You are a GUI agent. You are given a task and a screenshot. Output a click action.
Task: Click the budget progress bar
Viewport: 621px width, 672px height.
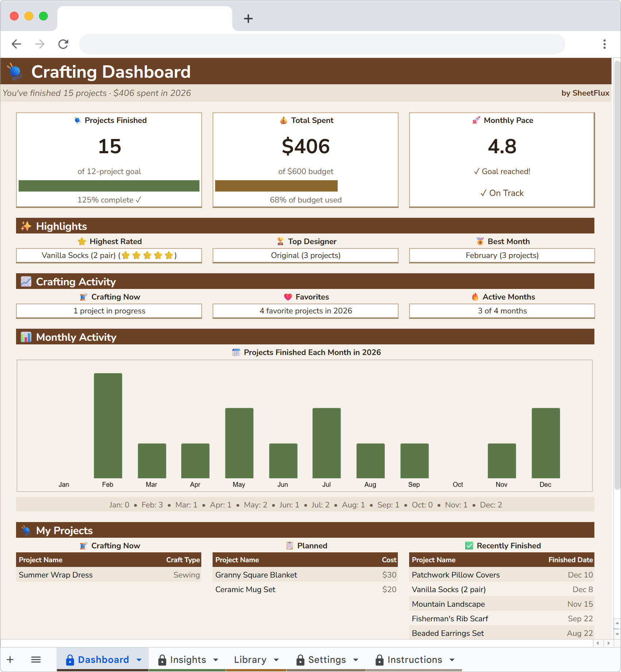pos(277,186)
